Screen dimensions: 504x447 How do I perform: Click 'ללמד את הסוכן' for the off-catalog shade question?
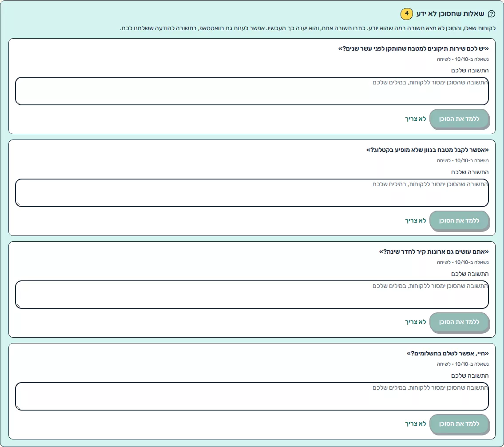(x=459, y=220)
